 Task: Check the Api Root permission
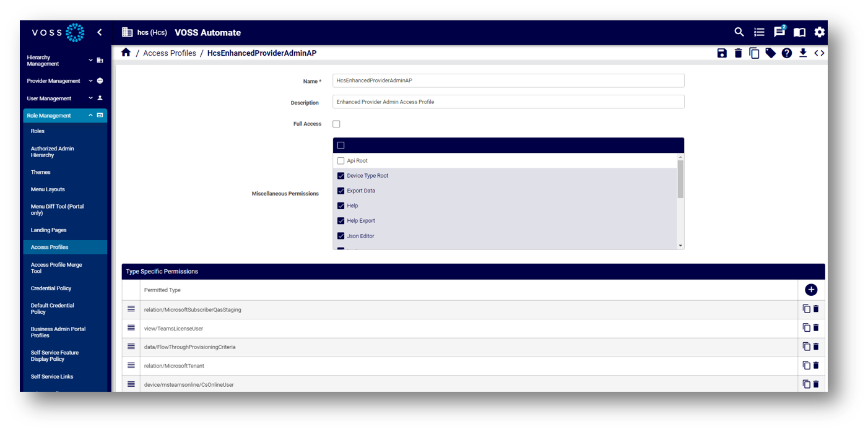tap(341, 160)
